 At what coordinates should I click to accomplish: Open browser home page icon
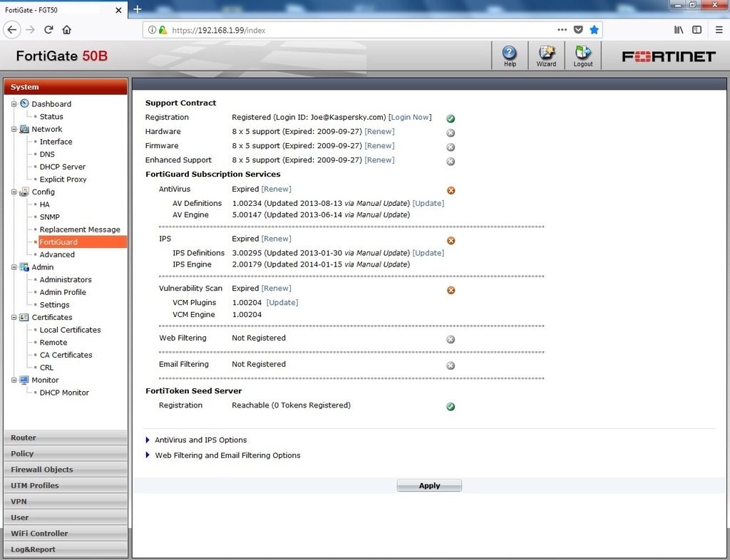coord(66,30)
